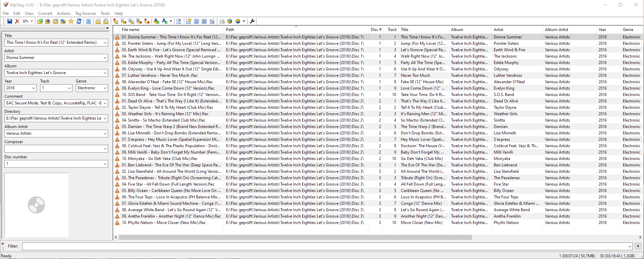Open the Actions menu
This screenshot has width=644, height=259.
coord(64,13)
